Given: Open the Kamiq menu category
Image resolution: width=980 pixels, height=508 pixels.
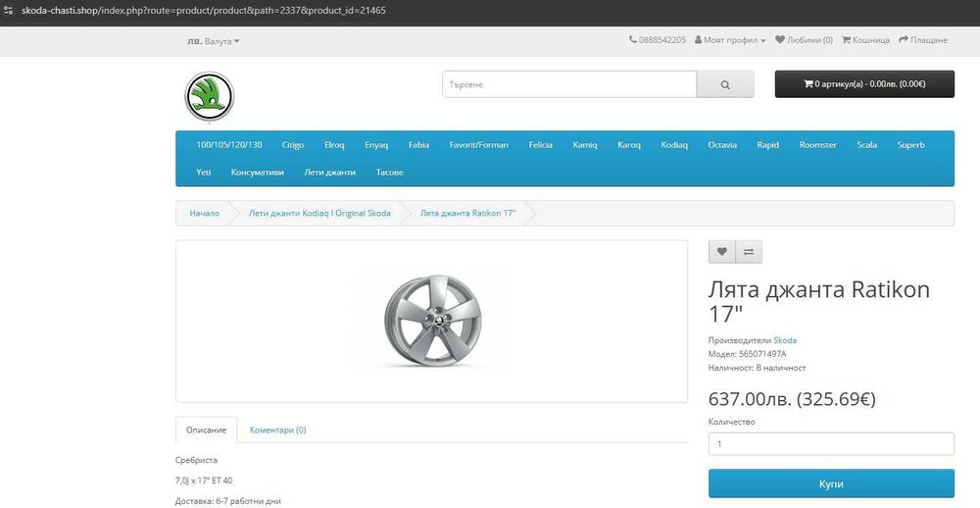Looking at the screenshot, I should [585, 144].
